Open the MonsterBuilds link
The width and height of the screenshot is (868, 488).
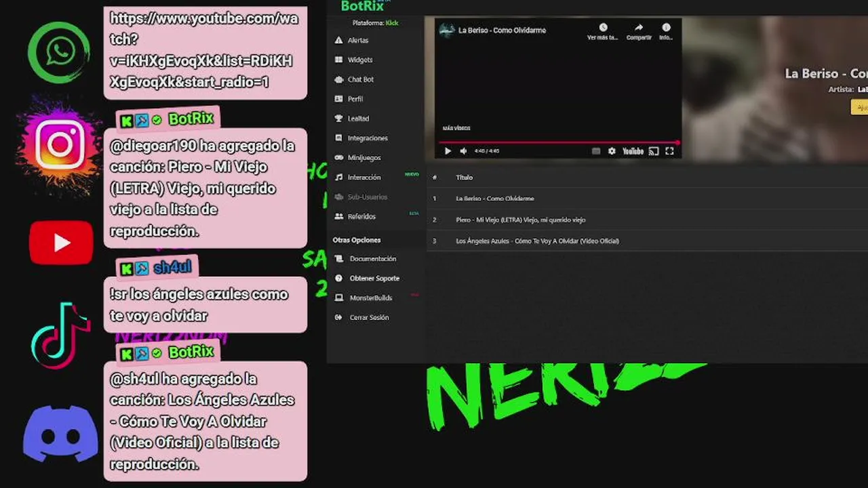(x=371, y=298)
